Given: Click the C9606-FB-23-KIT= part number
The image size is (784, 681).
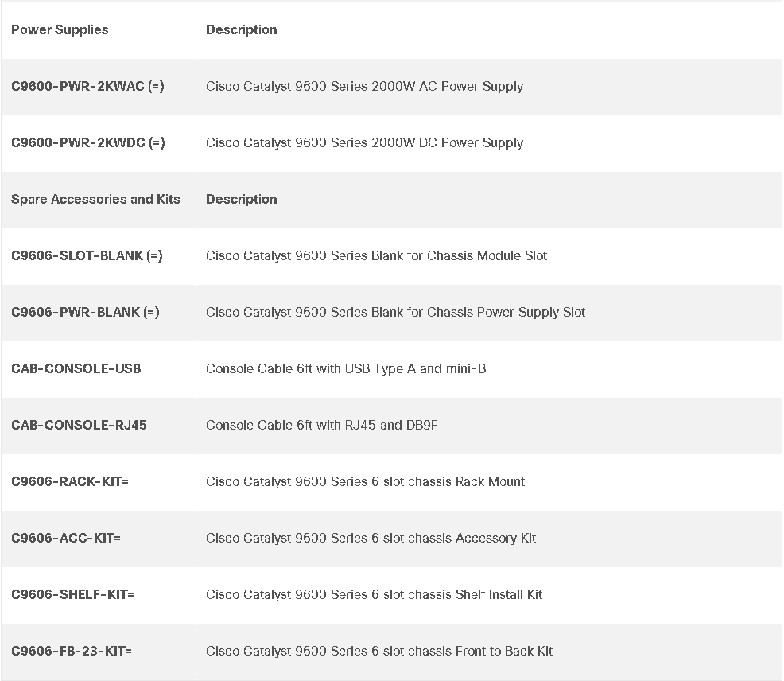Looking at the screenshot, I should [x=72, y=651].
